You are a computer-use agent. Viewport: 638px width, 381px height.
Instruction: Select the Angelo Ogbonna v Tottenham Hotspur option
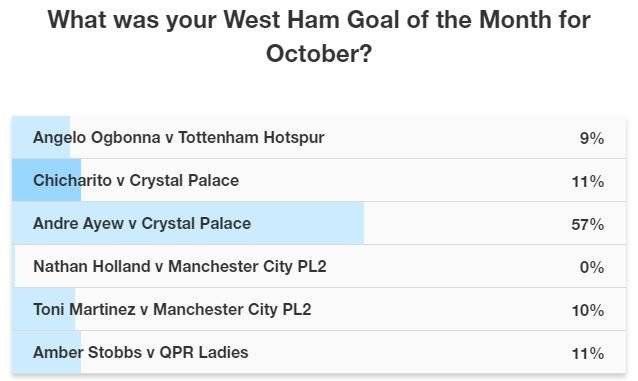[319, 138]
